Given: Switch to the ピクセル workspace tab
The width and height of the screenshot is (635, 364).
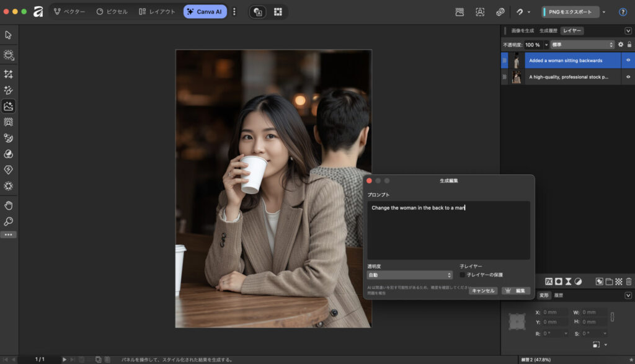Looking at the screenshot, I should pyautogui.click(x=112, y=12).
